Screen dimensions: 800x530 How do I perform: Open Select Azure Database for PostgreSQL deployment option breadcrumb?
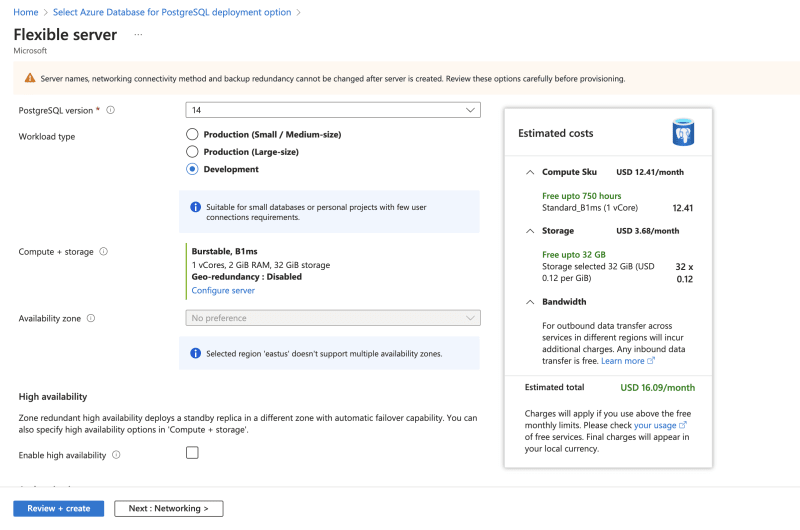(172, 12)
